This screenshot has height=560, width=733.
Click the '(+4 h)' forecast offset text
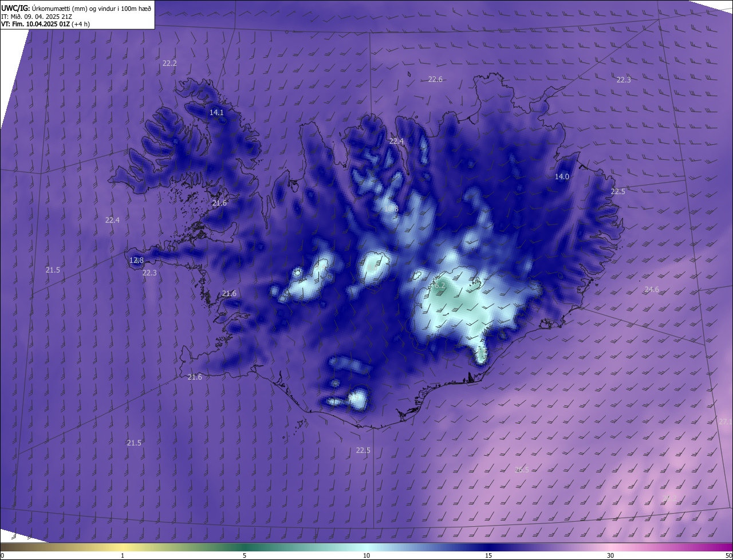pos(81,24)
